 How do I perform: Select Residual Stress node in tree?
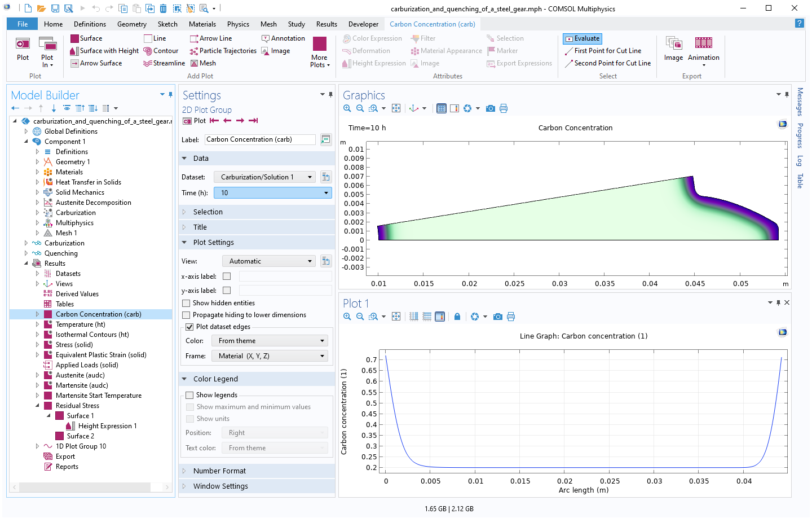77,406
